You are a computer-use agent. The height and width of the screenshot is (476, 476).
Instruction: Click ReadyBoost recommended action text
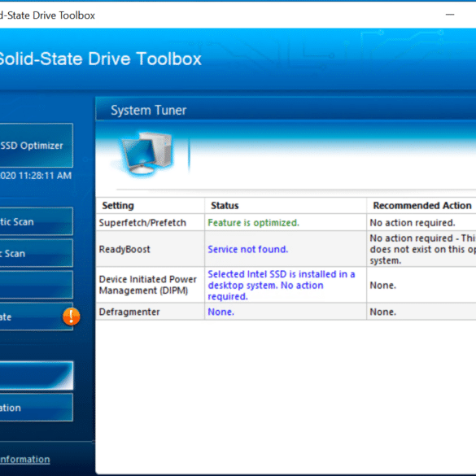[422, 249]
